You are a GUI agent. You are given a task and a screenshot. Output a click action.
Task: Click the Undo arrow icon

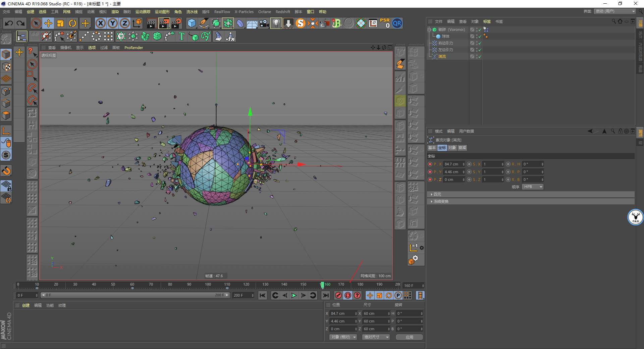pyautogui.click(x=9, y=23)
